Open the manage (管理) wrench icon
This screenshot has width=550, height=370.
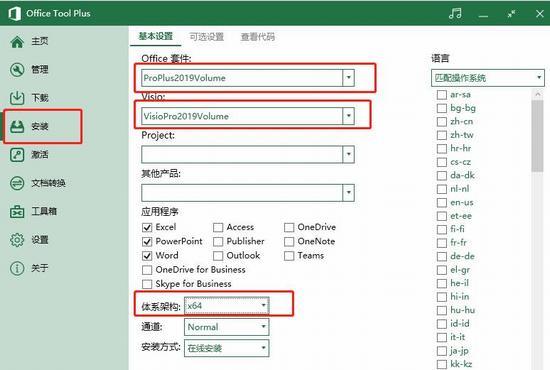(x=17, y=69)
